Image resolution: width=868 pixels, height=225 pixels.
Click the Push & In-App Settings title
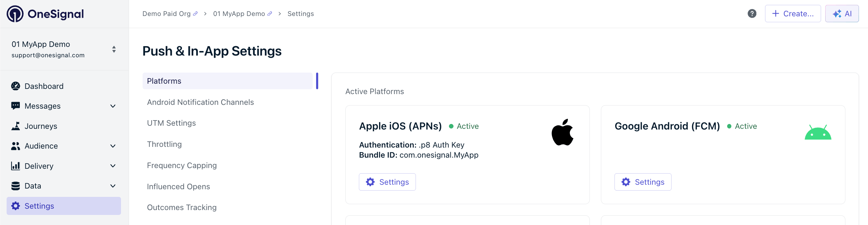(x=212, y=51)
